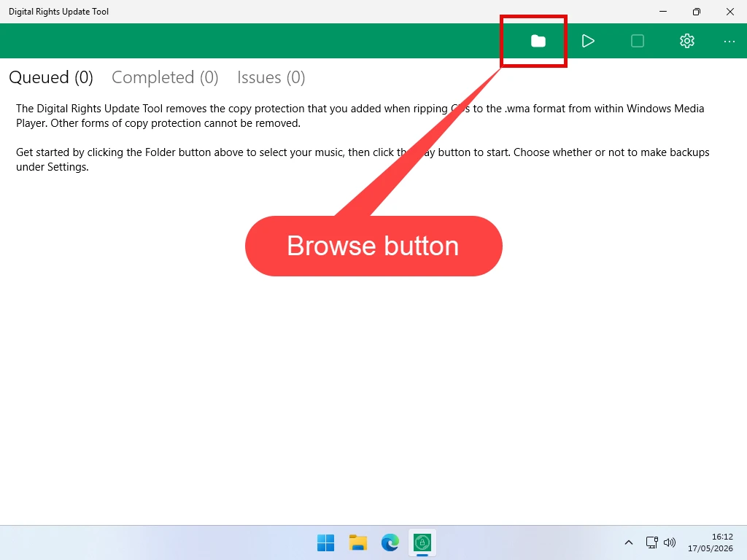Image resolution: width=747 pixels, height=560 pixels.
Task: Open network status in the system tray
Action: click(651, 542)
